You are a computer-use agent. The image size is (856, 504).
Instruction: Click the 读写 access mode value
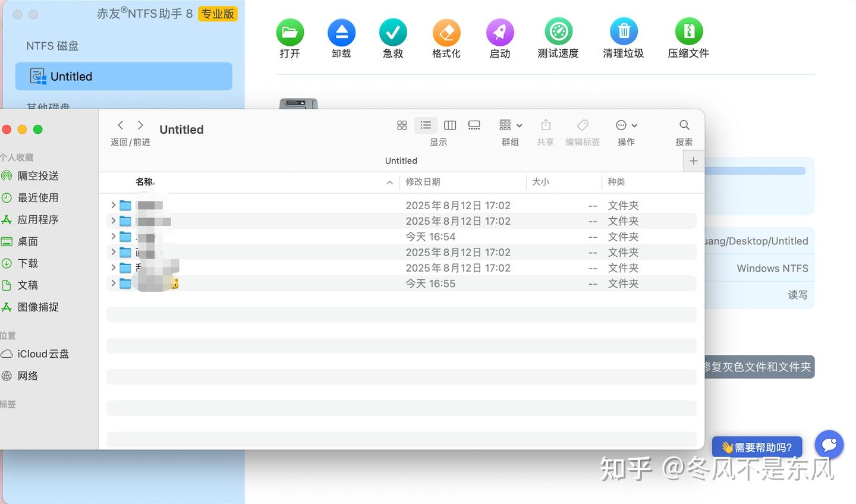(798, 295)
